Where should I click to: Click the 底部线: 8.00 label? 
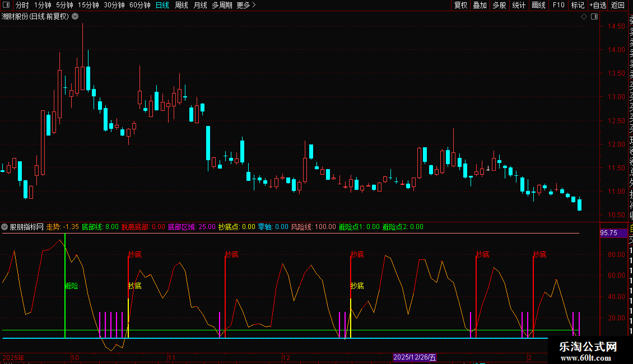(x=100, y=227)
